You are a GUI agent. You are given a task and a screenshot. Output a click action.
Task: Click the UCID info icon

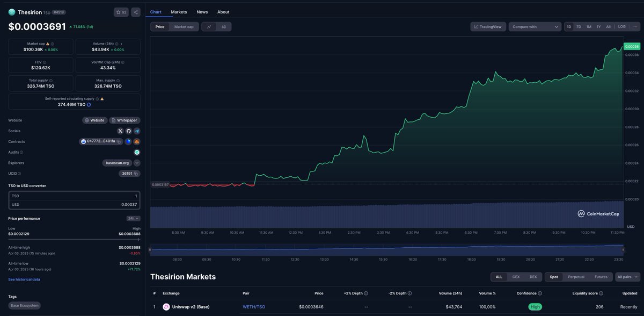pos(20,174)
